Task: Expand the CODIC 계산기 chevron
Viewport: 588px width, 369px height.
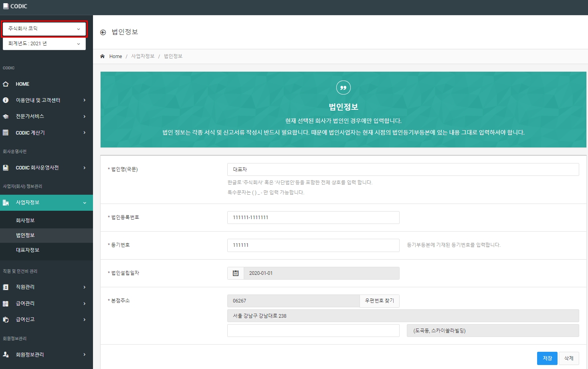Action: pos(85,133)
